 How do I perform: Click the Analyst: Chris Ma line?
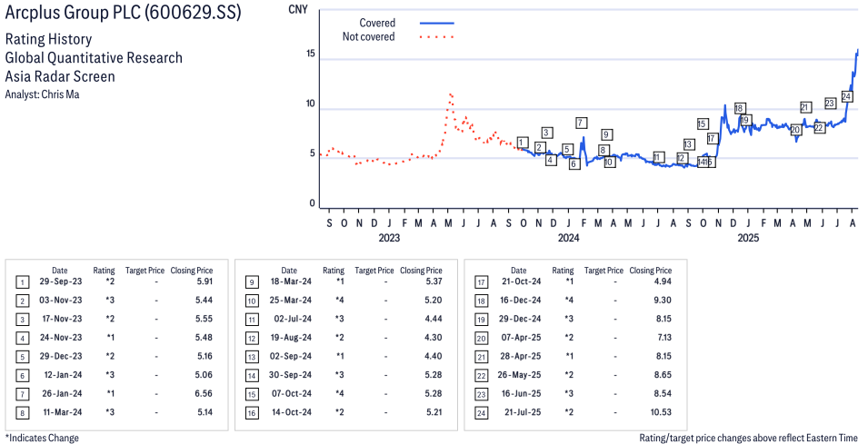click(x=42, y=94)
